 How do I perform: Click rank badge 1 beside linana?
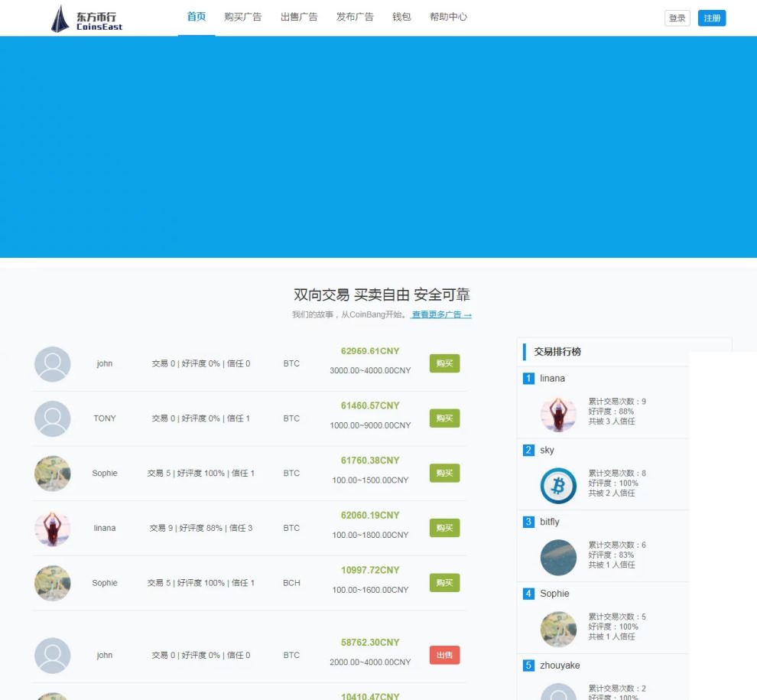tap(528, 378)
